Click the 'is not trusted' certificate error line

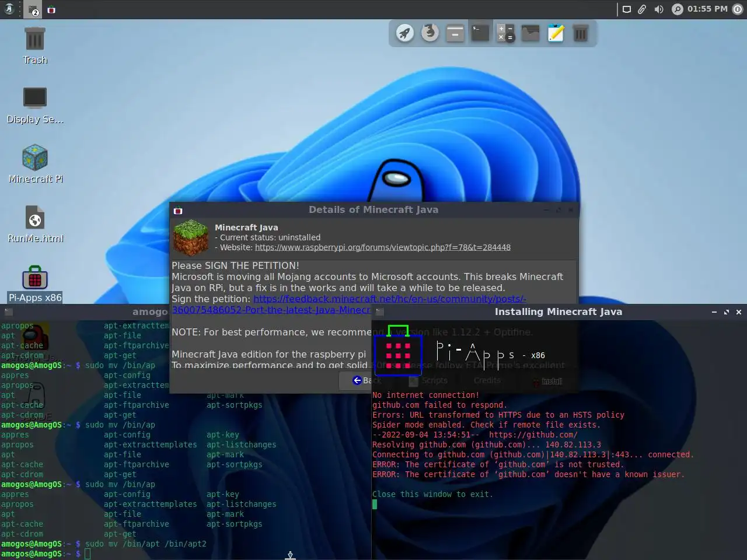pyautogui.click(x=498, y=464)
